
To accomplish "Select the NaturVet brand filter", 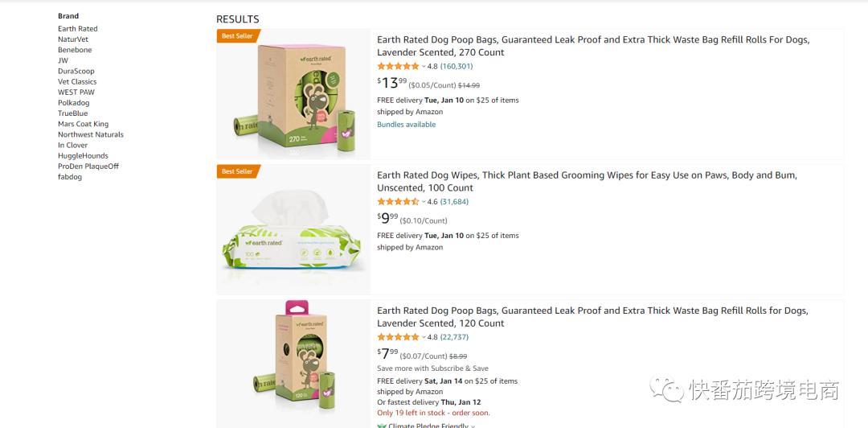I will tap(73, 39).
